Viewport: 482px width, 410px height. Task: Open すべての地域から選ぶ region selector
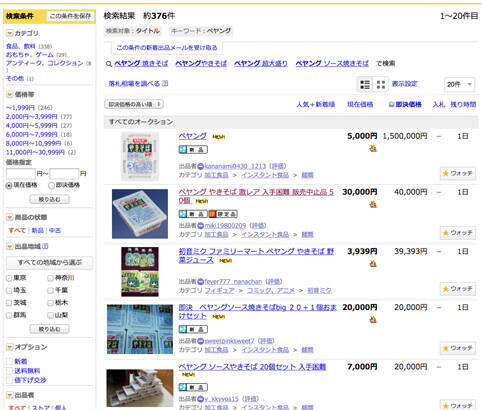click(x=49, y=263)
